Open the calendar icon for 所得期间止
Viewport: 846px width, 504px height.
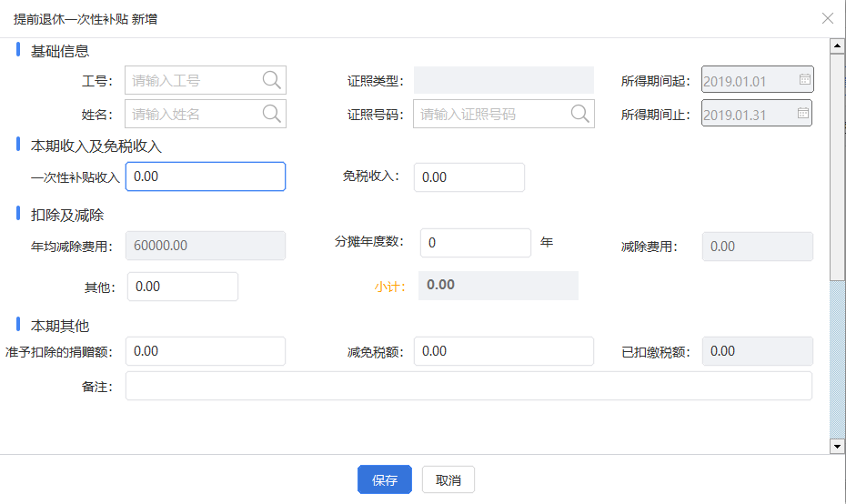point(803,113)
